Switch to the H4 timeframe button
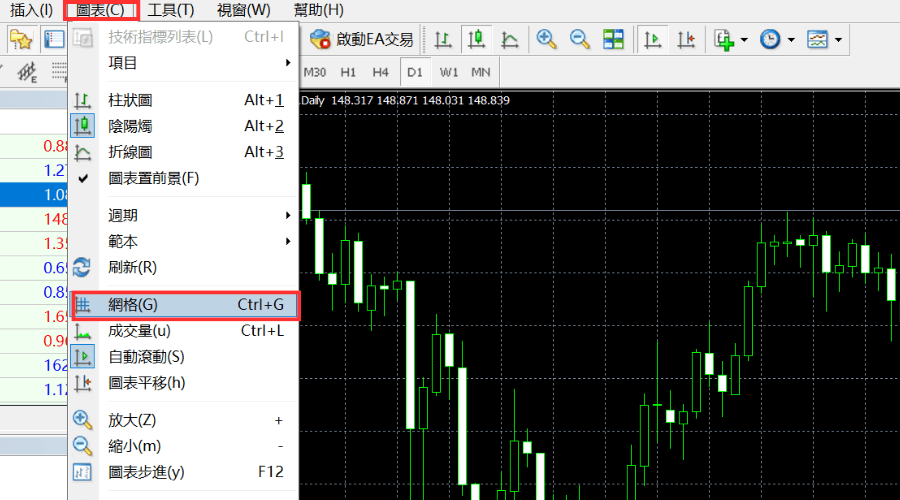Screen dimensions: 900x500 (x=380, y=72)
